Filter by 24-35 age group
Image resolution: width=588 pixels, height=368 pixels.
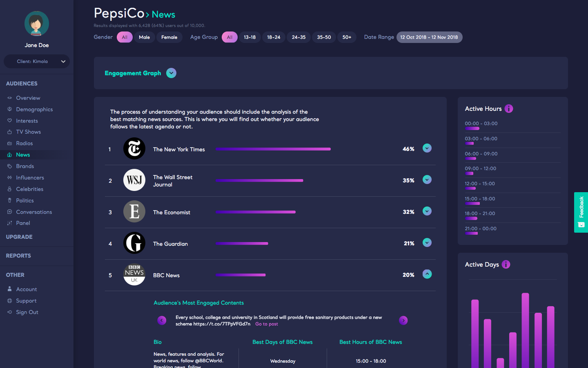tap(299, 37)
